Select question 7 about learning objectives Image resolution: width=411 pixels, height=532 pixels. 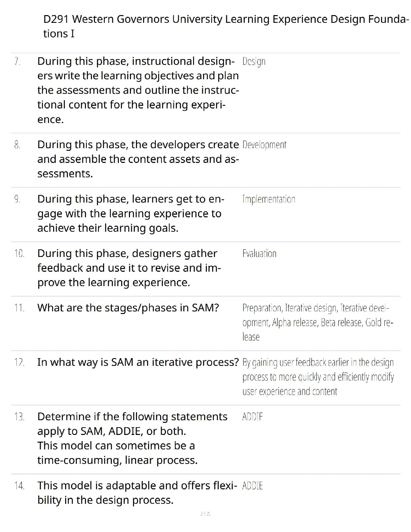tap(138, 90)
